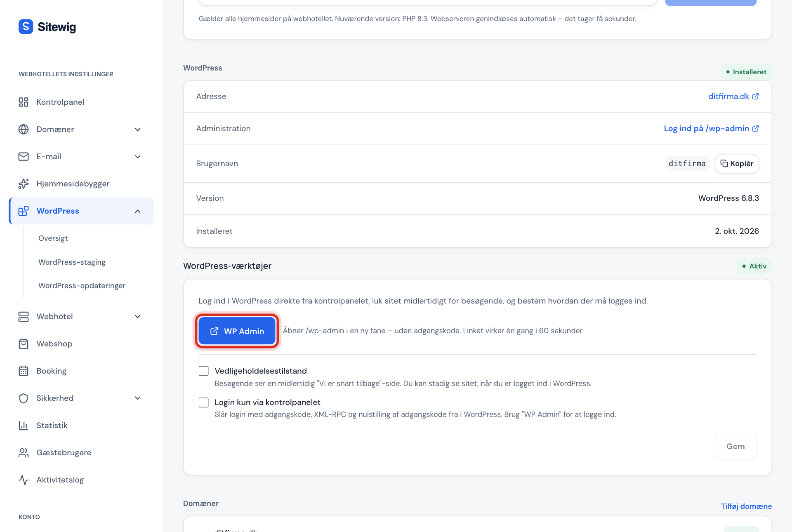Click external-link icon next to ditfirma.dk
Viewport: 792px width, 532px height.
755,96
